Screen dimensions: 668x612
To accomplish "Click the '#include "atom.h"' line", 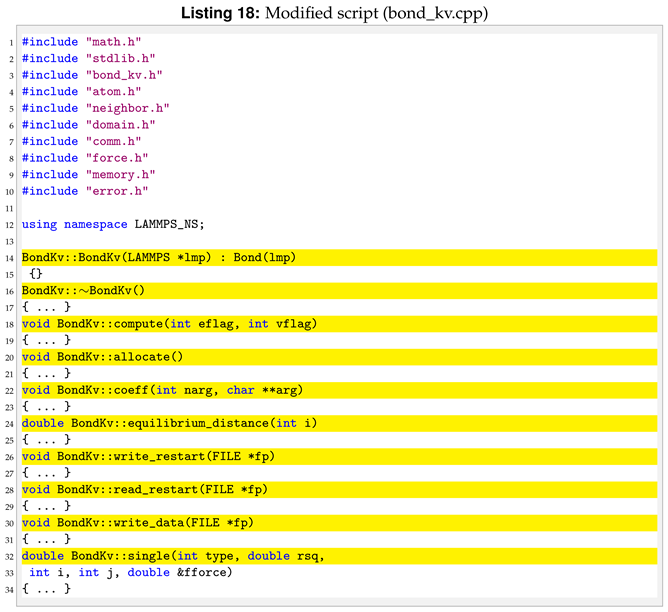I will pyautogui.click(x=81, y=92).
